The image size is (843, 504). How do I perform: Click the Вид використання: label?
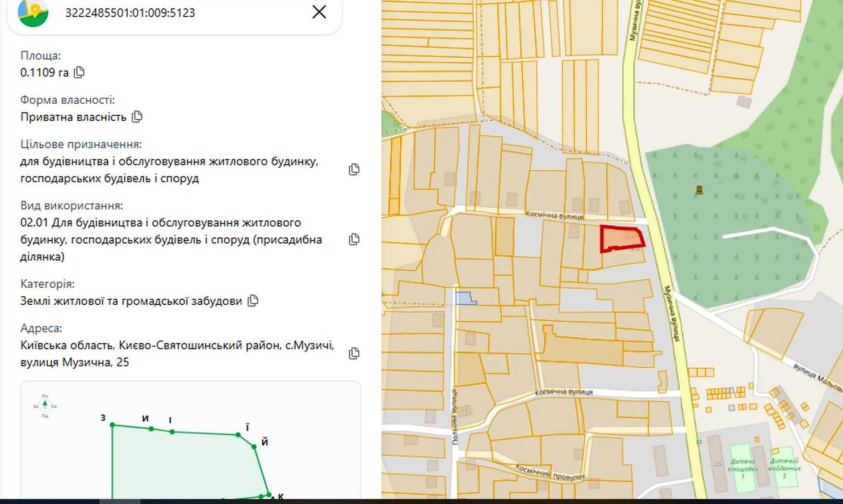click(72, 205)
